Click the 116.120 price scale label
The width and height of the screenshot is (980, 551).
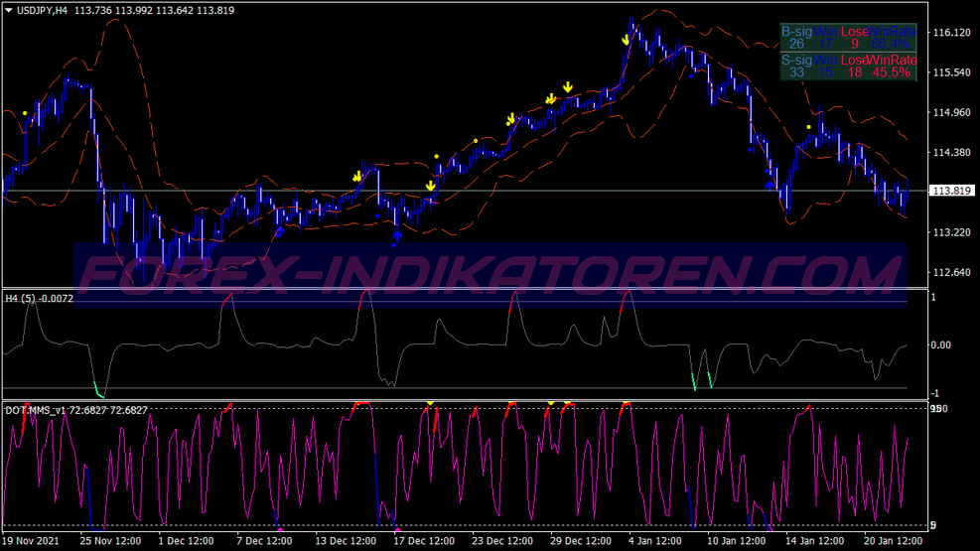(x=951, y=33)
